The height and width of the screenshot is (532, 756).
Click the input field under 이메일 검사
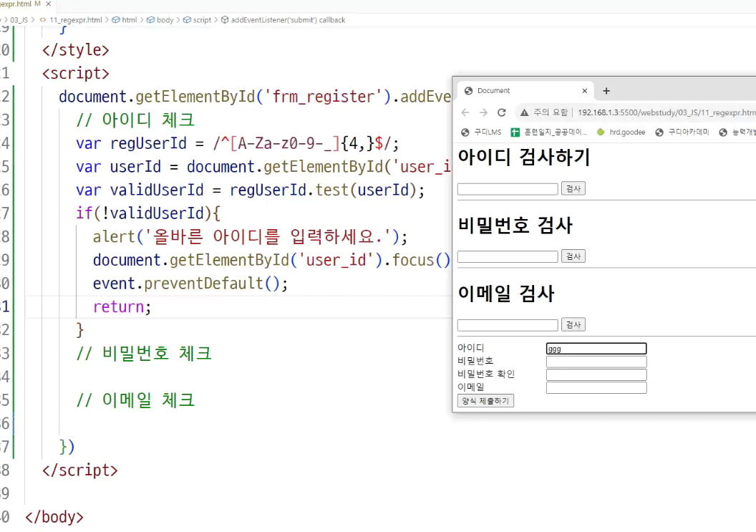click(508, 325)
